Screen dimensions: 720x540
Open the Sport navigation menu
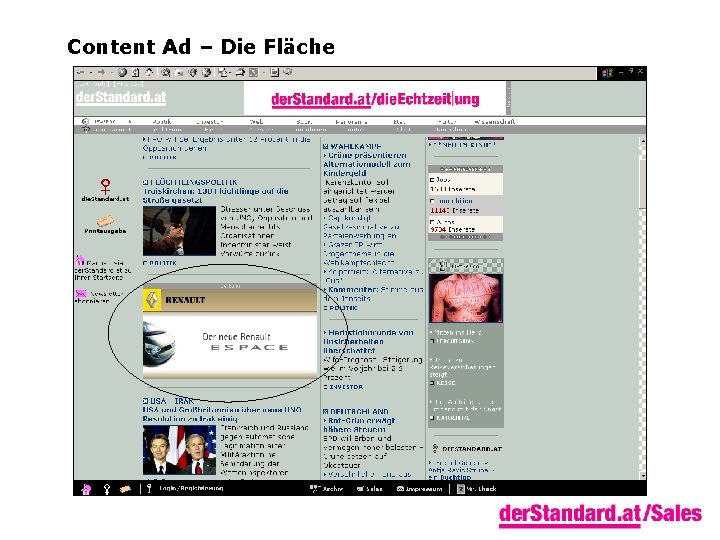304,122
